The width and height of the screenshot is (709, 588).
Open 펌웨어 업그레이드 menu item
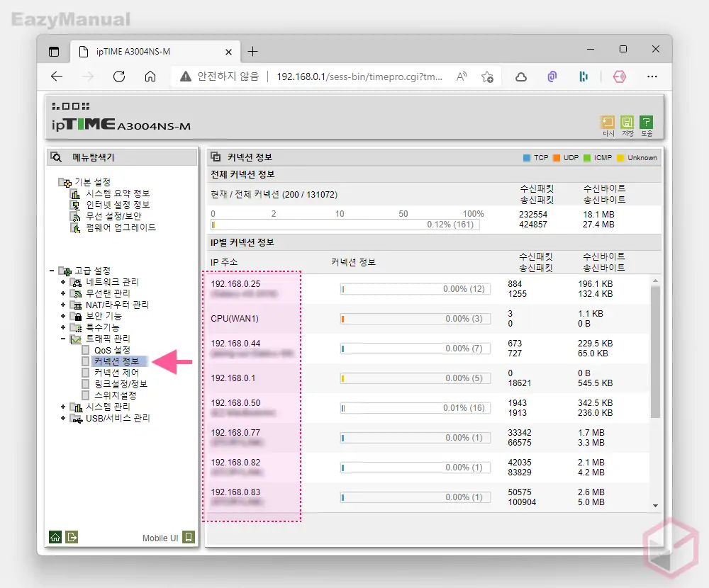(x=121, y=227)
